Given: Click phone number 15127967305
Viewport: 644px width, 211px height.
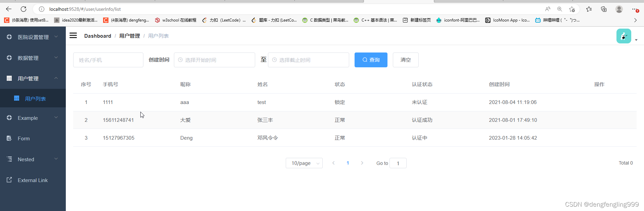Looking at the screenshot, I should tap(119, 138).
